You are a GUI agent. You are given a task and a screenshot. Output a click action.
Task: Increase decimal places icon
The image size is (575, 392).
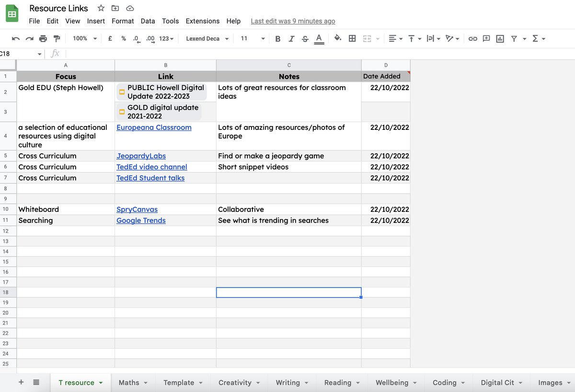[150, 39]
